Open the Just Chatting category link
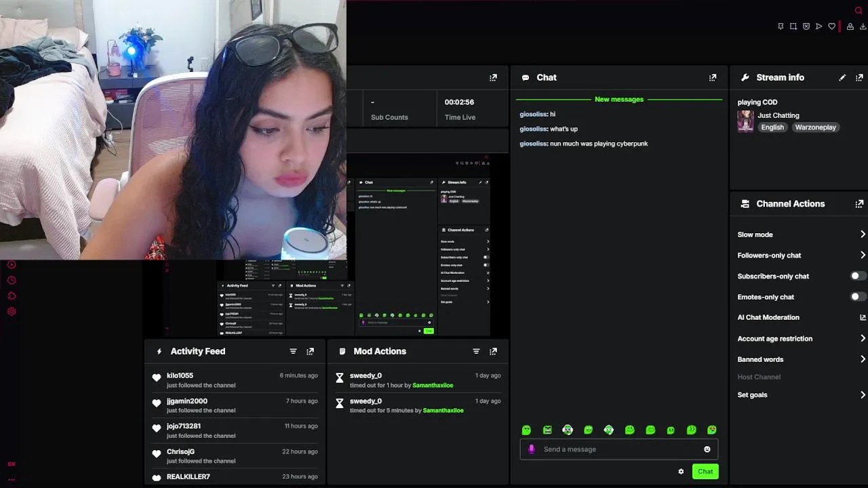The image size is (868, 488). pos(778,115)
